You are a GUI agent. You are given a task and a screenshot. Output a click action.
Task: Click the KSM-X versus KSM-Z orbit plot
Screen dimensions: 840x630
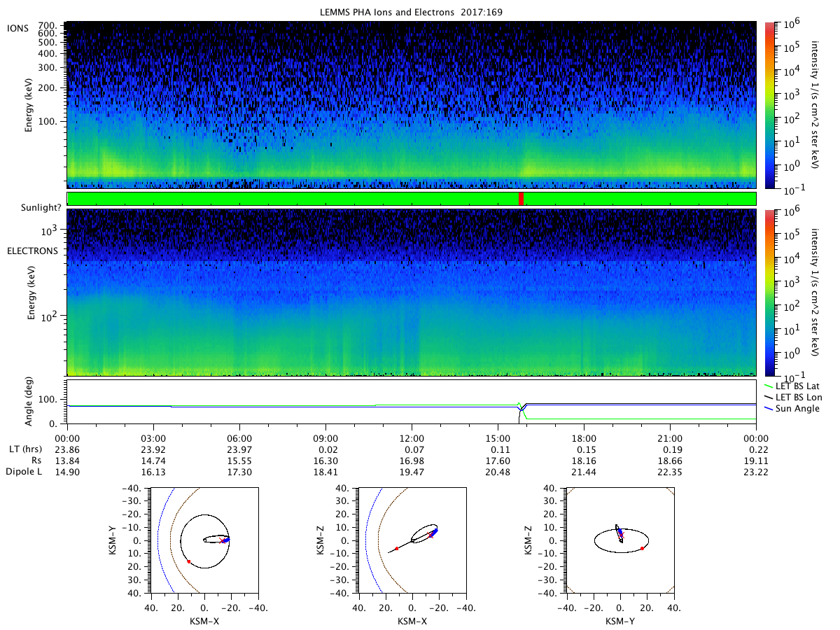(x=412, y=540)
